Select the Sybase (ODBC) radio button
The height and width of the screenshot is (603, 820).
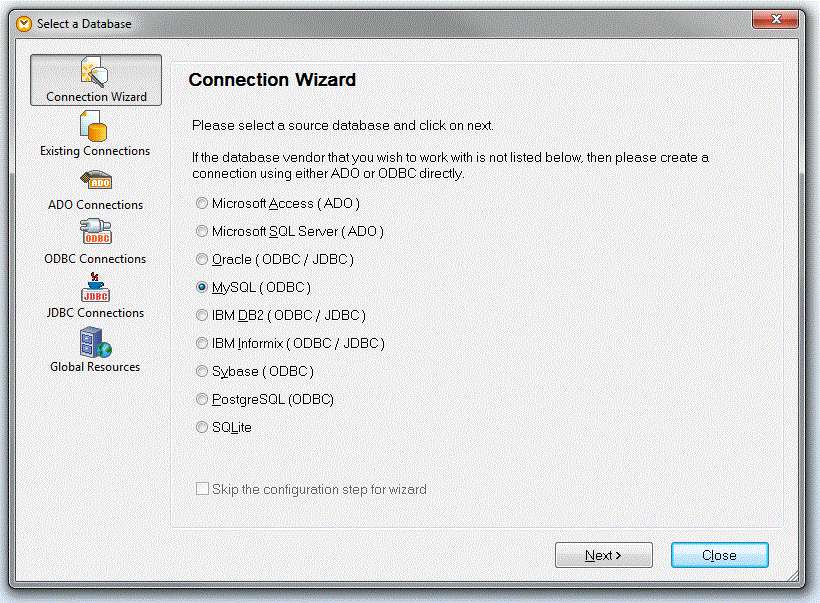[x=202, y=371]
